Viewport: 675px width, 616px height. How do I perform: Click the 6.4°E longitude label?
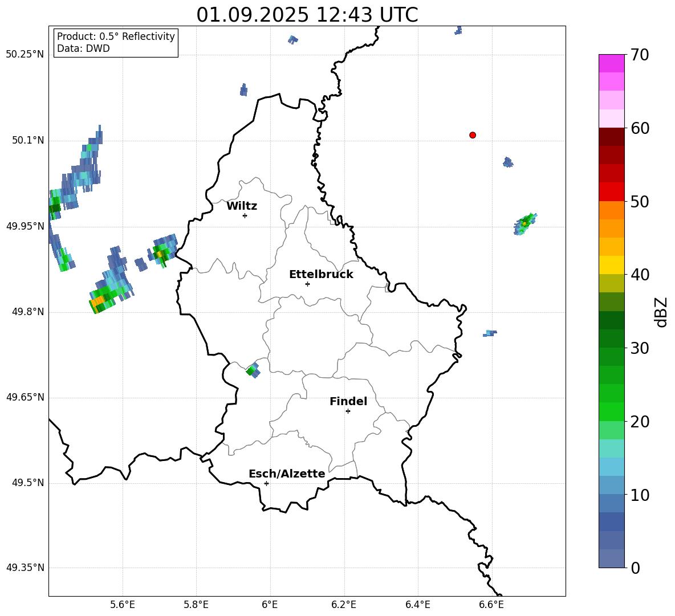tap(417, 605)
